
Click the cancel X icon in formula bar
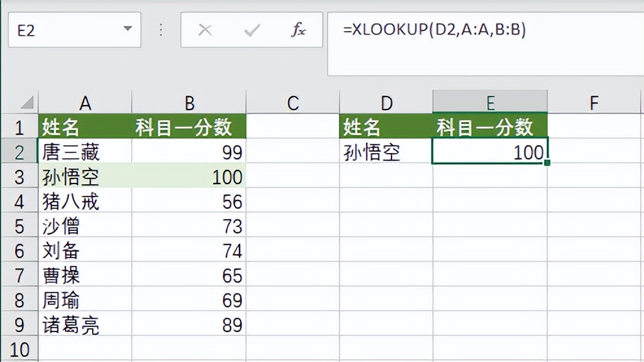click(204, 30)
